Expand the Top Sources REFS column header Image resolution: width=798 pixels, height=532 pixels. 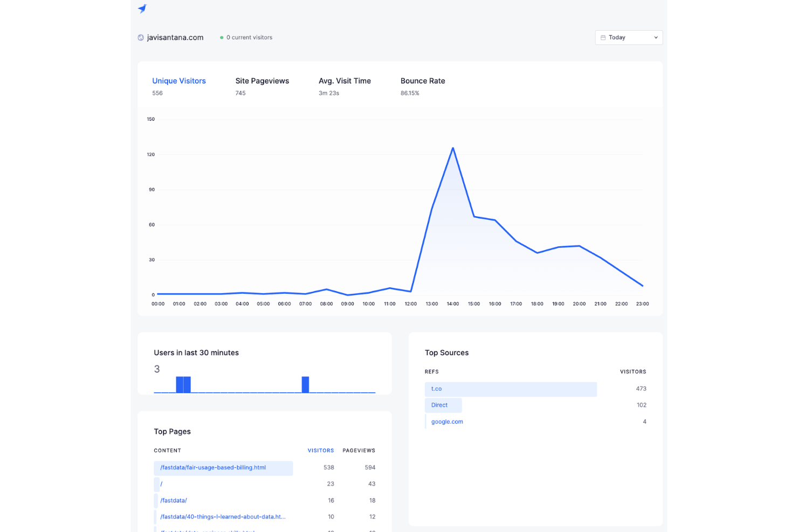pos(431,371)
